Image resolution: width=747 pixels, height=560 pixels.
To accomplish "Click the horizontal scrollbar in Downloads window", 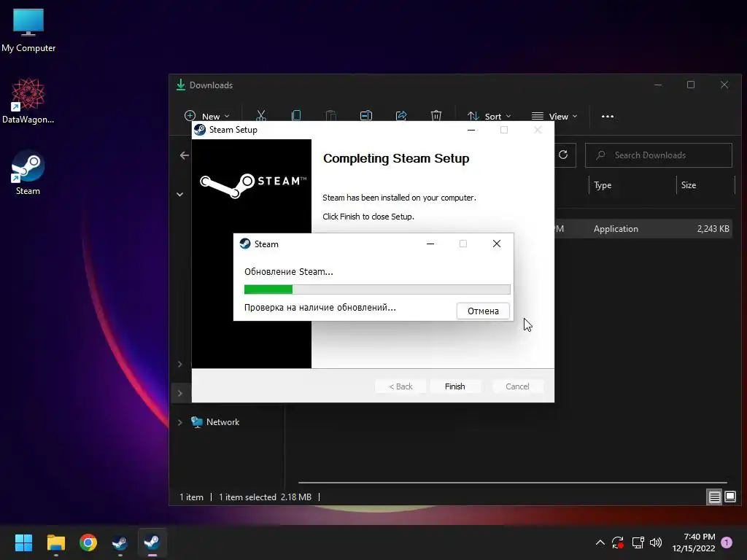I will click(x=513, y=483).
